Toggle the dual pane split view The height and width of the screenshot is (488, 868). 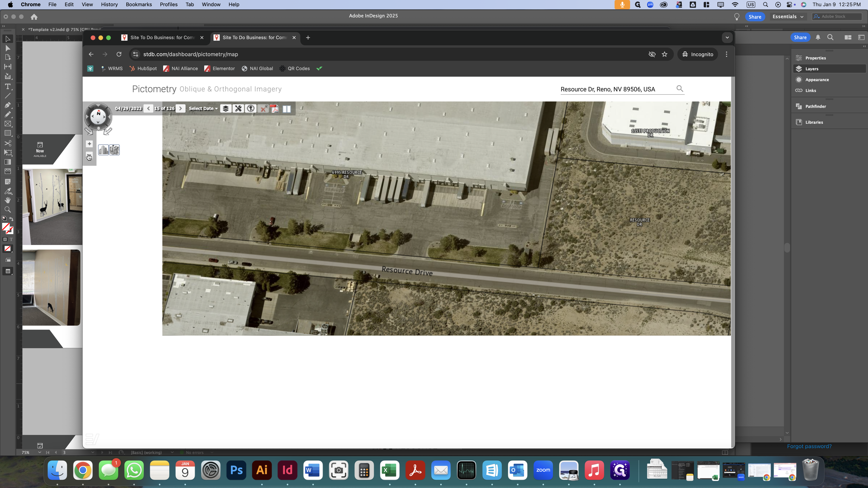point(287,109)
